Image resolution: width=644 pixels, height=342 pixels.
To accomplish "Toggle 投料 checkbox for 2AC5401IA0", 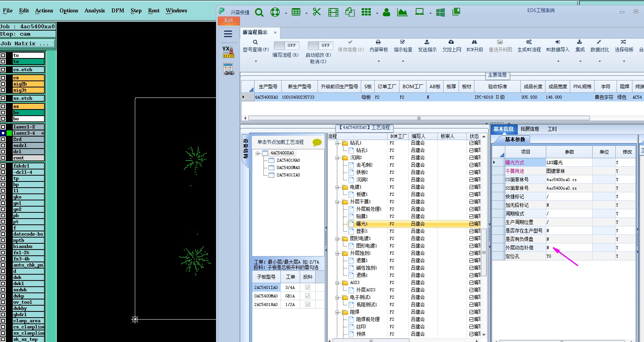I will 308,287.
